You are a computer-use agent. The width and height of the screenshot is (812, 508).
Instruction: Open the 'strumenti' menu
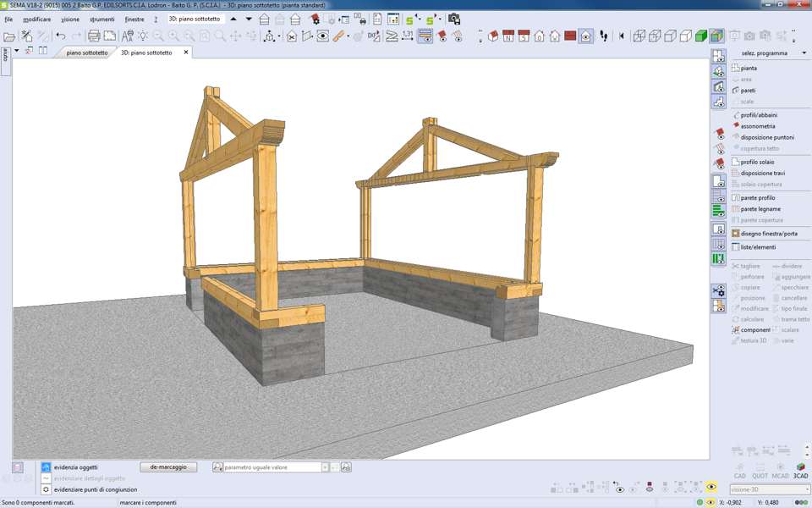101,19
